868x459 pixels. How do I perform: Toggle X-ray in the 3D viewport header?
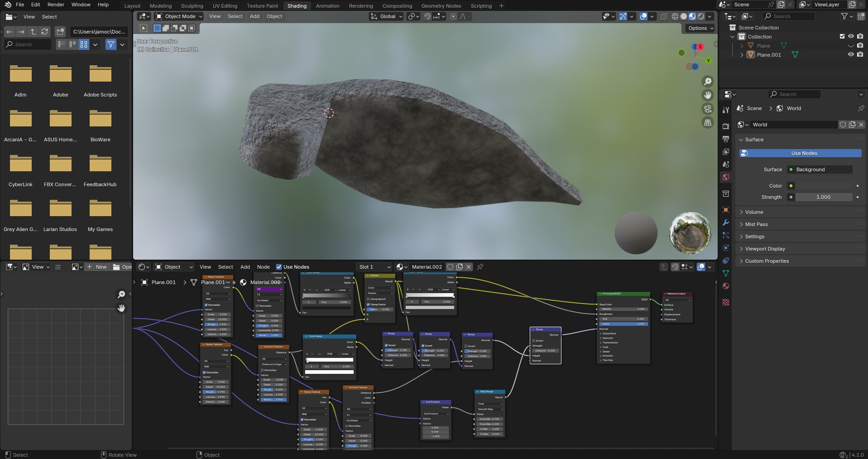[x=663, y=16]
